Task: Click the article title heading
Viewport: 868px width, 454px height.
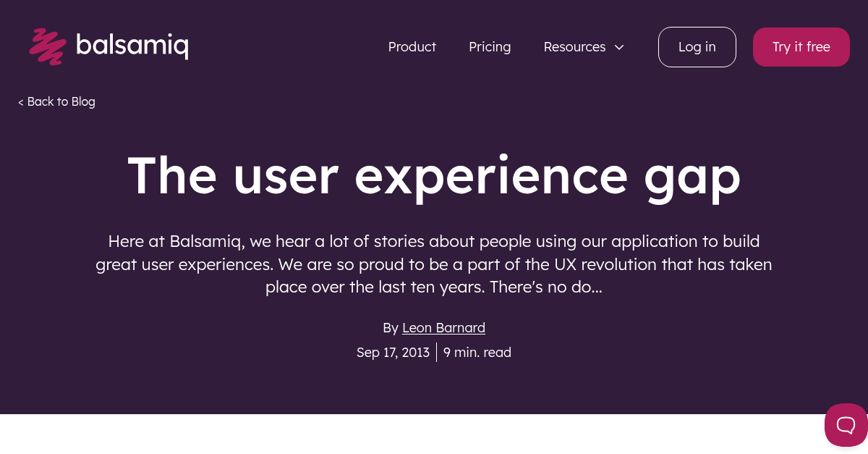Action: [x=433, y=175]
